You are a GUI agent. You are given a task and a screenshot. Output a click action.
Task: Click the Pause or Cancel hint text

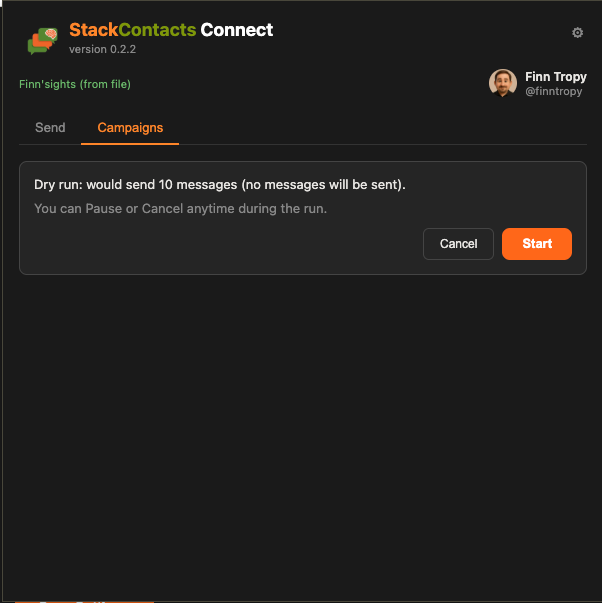[x=180, y=209]
